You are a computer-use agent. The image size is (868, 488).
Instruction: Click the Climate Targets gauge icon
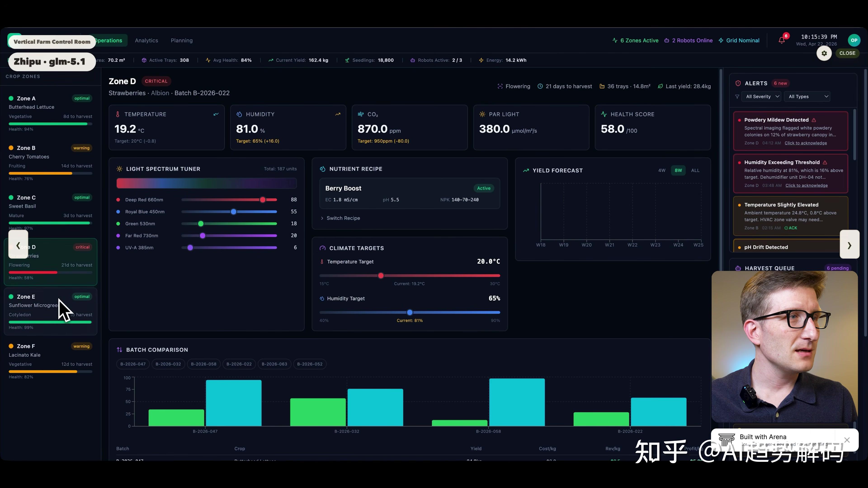[323, 248]
